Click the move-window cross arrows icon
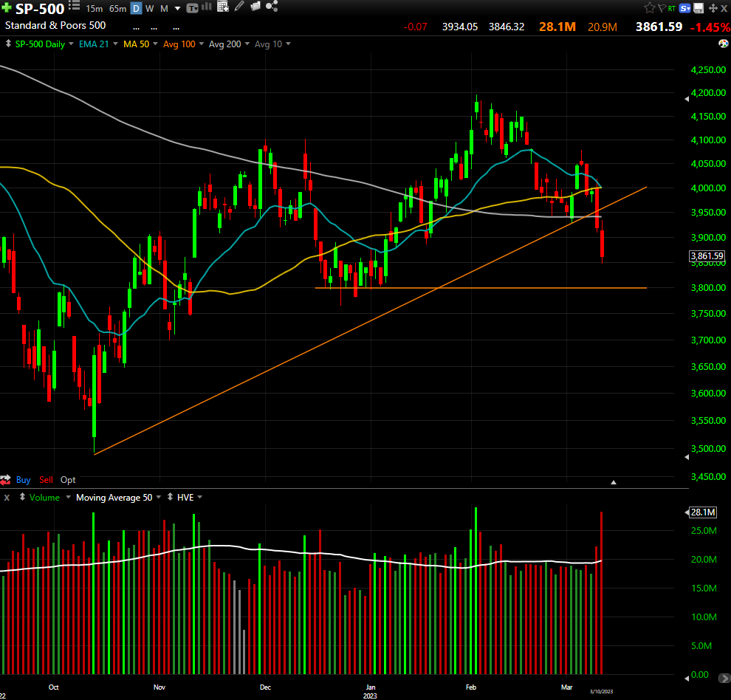 713,8
